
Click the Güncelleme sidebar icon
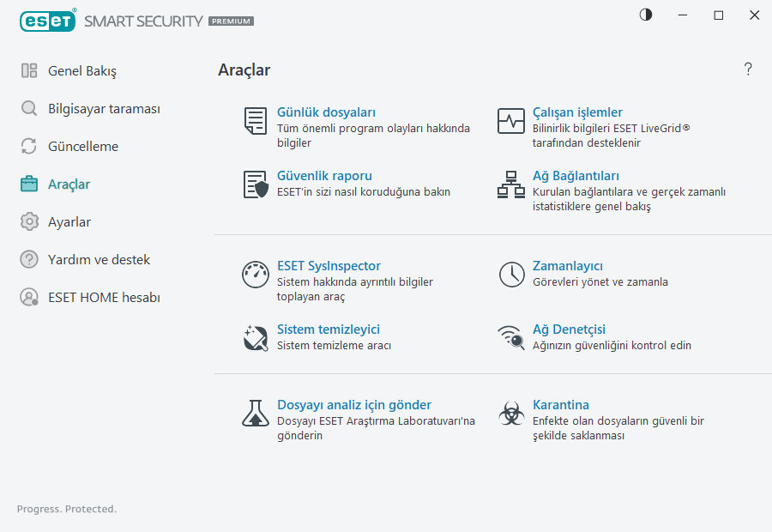pos(28,146)
